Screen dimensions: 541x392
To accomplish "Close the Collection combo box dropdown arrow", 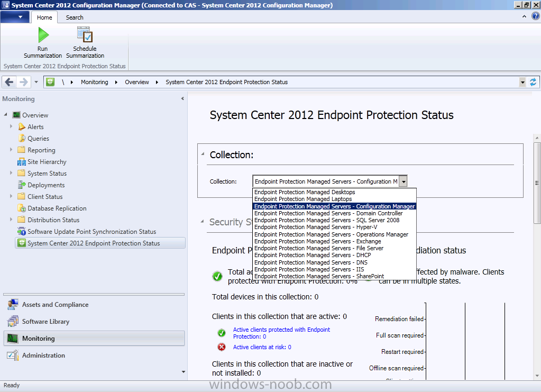I will tap(403, 181).
